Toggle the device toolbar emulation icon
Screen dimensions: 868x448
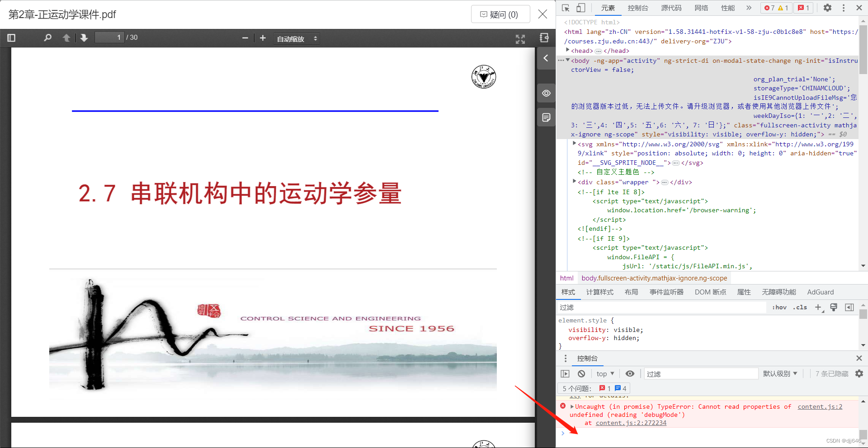[580, 8]
